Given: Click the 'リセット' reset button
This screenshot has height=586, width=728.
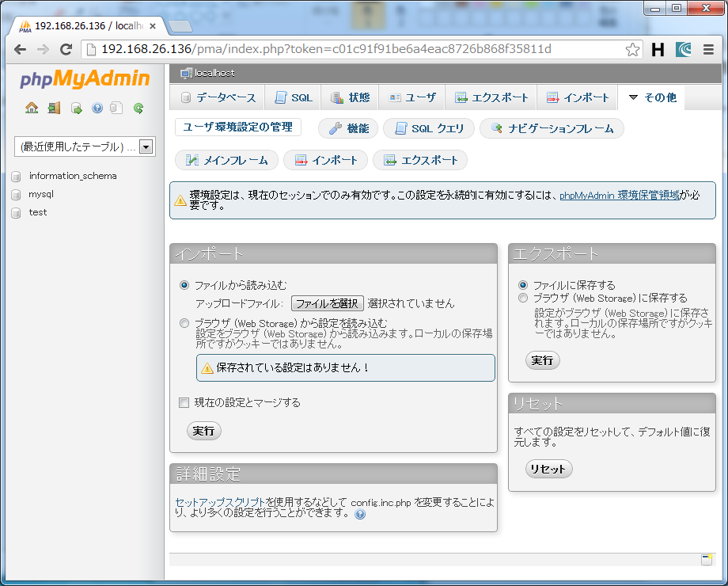Looking at the screenshot, I should click(548, 469).
